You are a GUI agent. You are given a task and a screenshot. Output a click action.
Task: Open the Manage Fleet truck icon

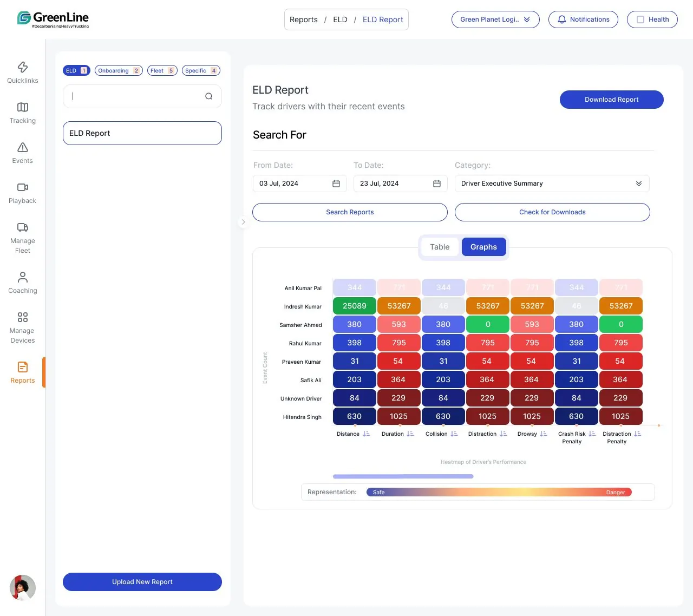pyautogui.click(x=23, y=227)
